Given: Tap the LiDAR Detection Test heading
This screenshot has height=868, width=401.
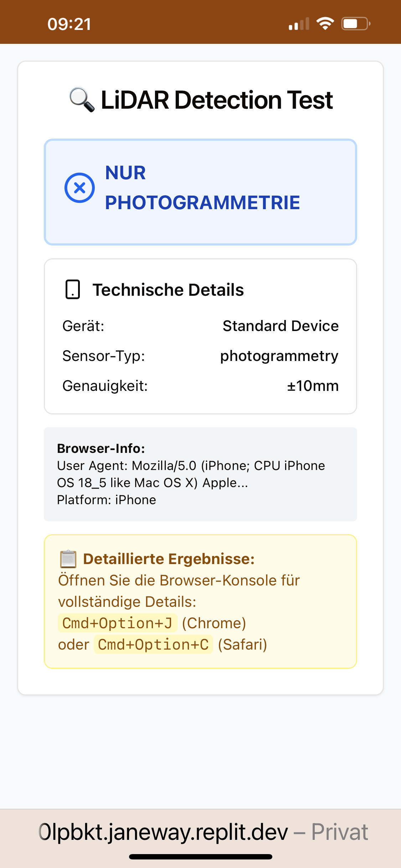Looking at the screenshot, I should pos(217,100).
